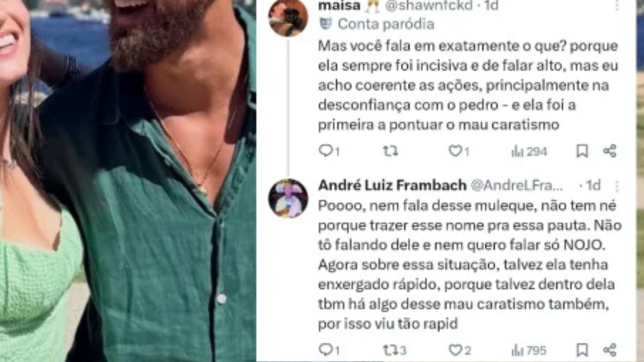Like André Luiz Frambach's tweet
This screenshot has width=644, height=362.
pyautogui.click(x=460, y=351)
